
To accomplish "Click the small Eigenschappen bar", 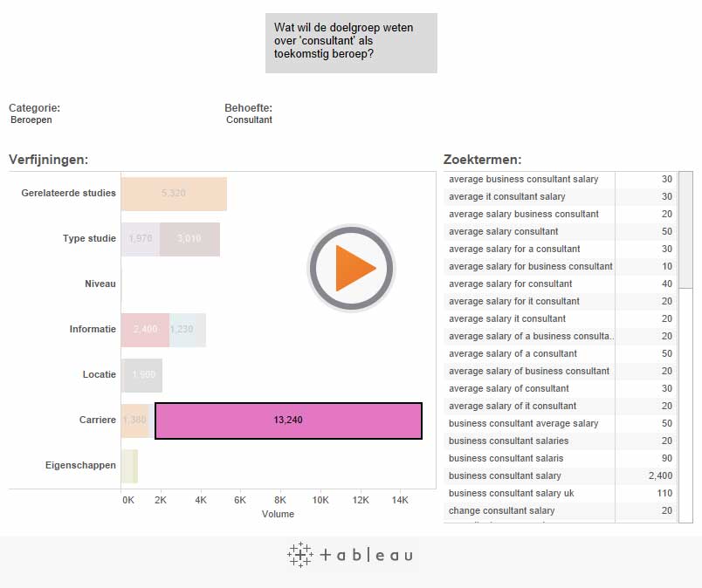I will (129, 466).
